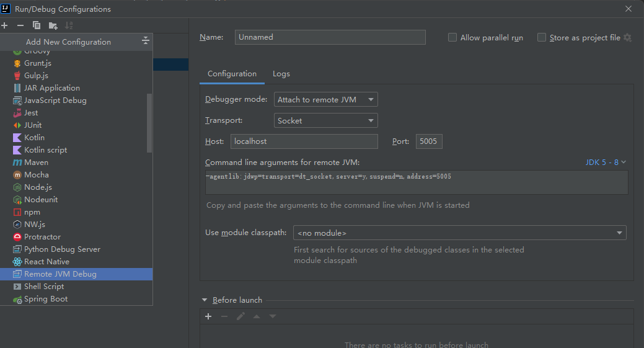Click the Remove configuration minus icon
This screenshot has height=348, width=644.
tap(20, 25)
